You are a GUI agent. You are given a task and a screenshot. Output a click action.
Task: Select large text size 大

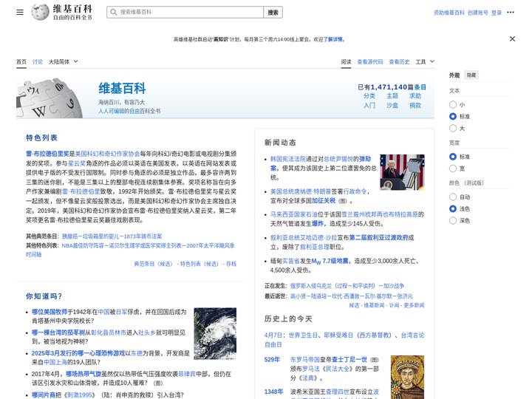453,129
